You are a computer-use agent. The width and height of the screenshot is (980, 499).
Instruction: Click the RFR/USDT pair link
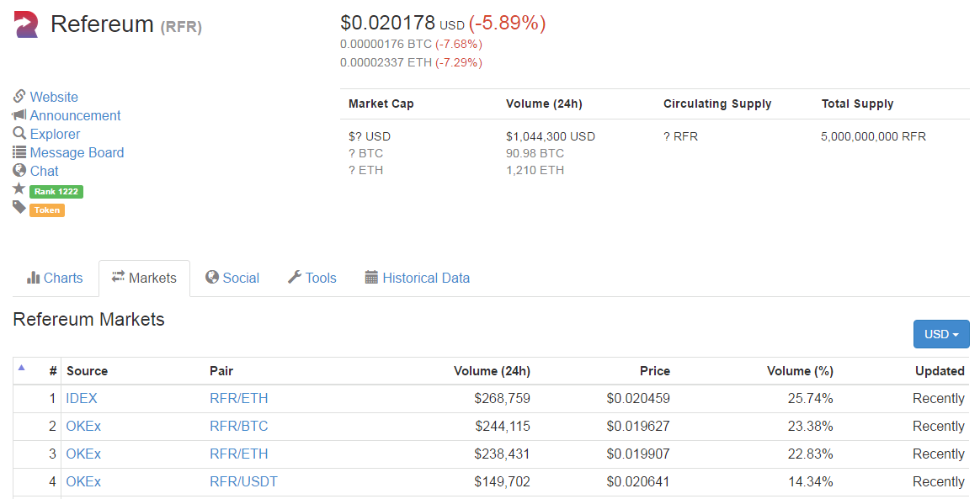click(243, 481)
